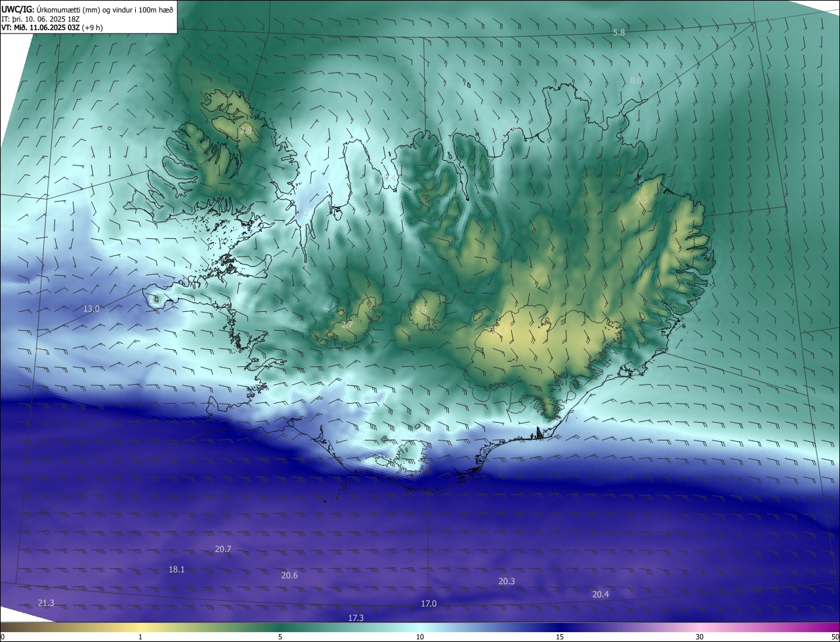Click the 11.2 value label

301,213
